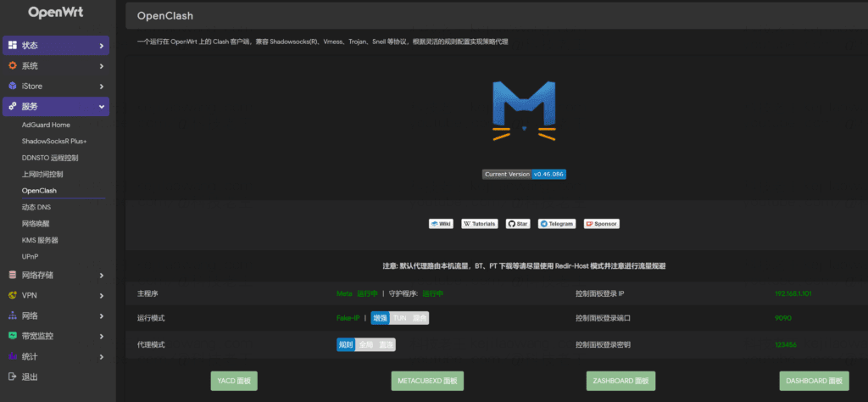Image resolution: width=868 pixels, height=402 pixels.
Task: Open KMS 服务器 page
Action: click(x=41, y=240)
